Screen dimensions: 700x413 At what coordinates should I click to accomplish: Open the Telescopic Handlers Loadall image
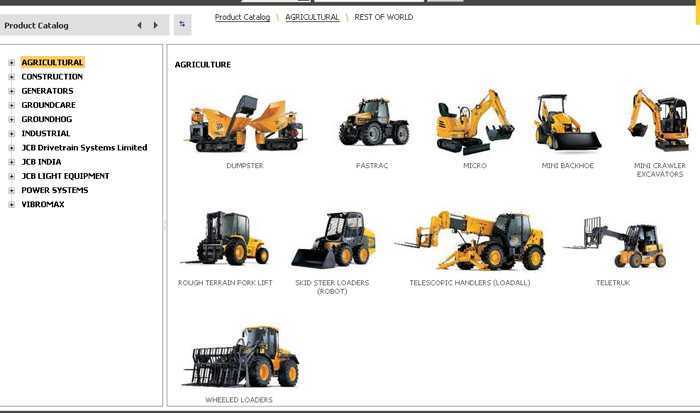(x=469, y=241)
